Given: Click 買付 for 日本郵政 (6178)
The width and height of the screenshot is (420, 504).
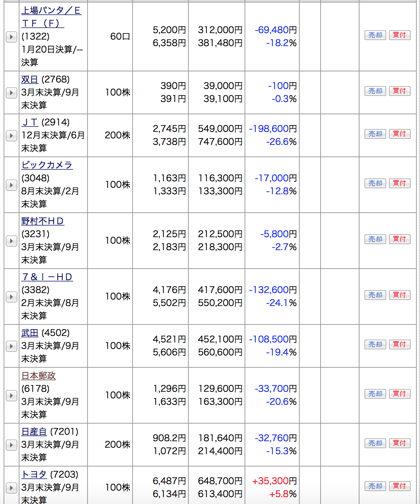Looking at the screenshot, I should tap(399, 394).
